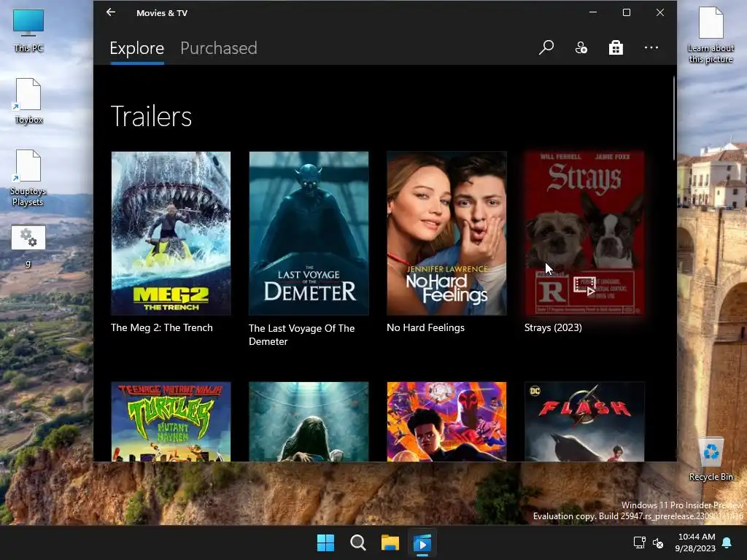Click the back arrow in Movies & TV

[x=111, y=12]
